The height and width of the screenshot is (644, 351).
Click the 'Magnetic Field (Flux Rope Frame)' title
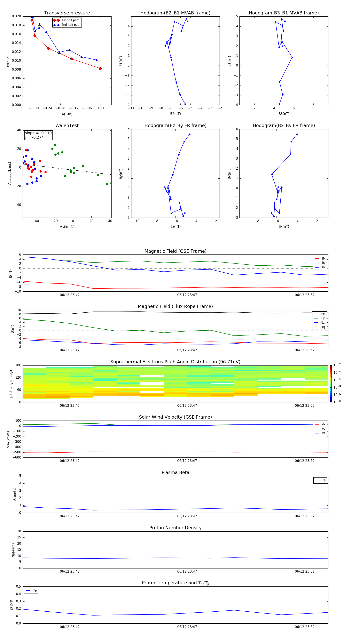[175, 307]
